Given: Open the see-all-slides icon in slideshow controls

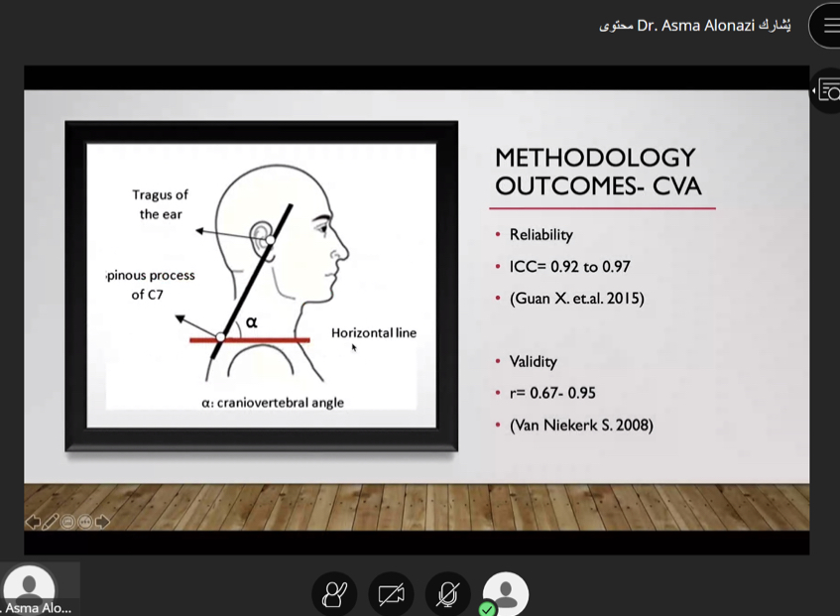Looking at the screenshot, I should click(x=67, y=521).
